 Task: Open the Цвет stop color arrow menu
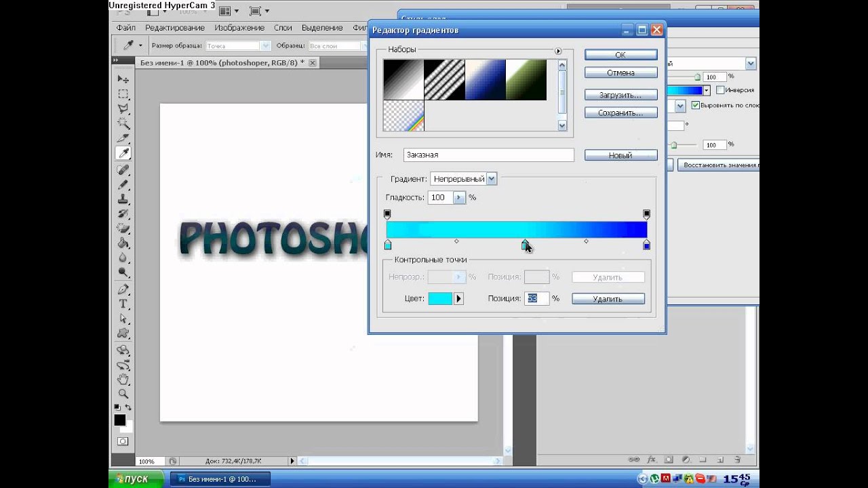pyautogui.click(x=458, y=298)
